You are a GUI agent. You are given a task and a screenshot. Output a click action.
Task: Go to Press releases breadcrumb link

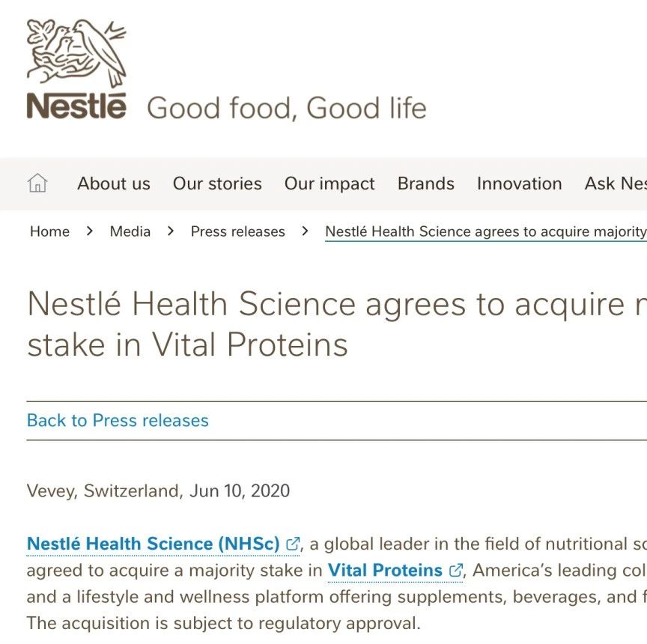237,231
